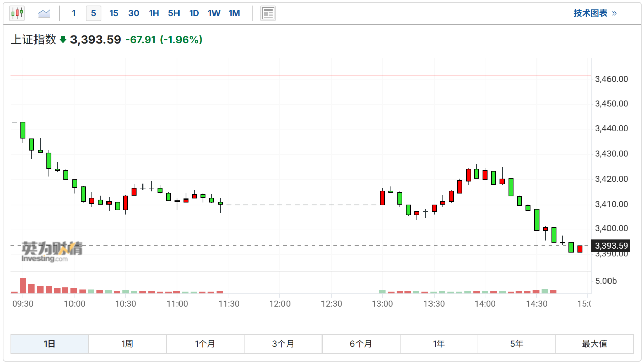Image resolution: width=644 pixels, height=364 pixels.
Task: Pick the 5H interval
Action: click(174, 13)
